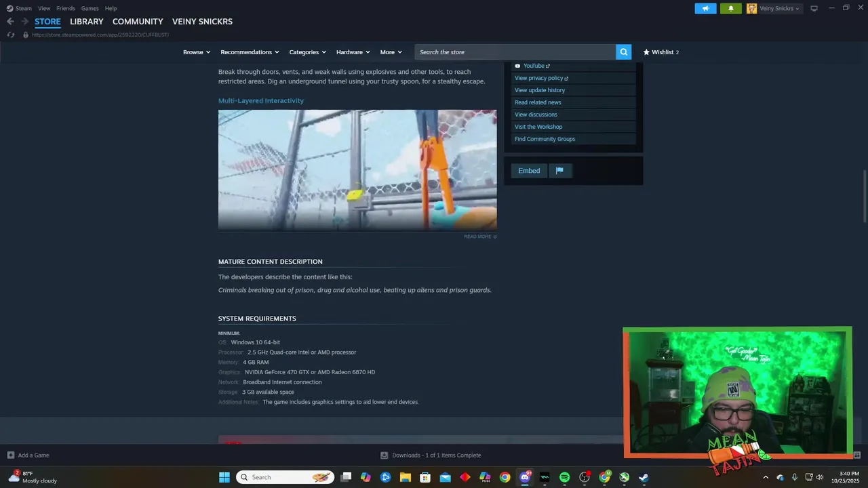Click the YouTube link
868x488 pixels.
click(536, 66)
